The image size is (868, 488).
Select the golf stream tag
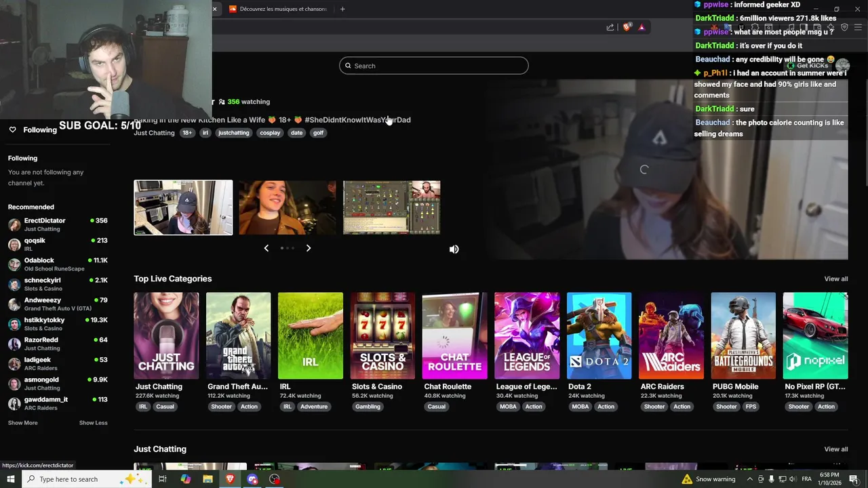[318, 133]
